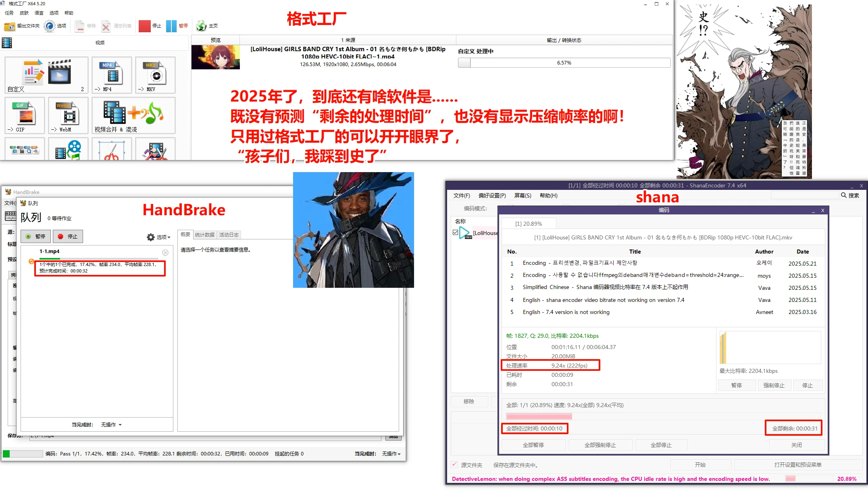Image resolution: width=868 pixels, height=499 pixels.
Task: Click the Format Factory 6.57% progress bar
Action: click(x=564, y=62)
